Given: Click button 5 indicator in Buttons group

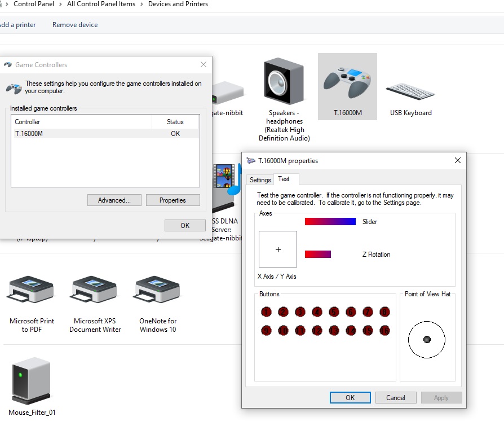Looking at the screenshot, I should [334, 312].
